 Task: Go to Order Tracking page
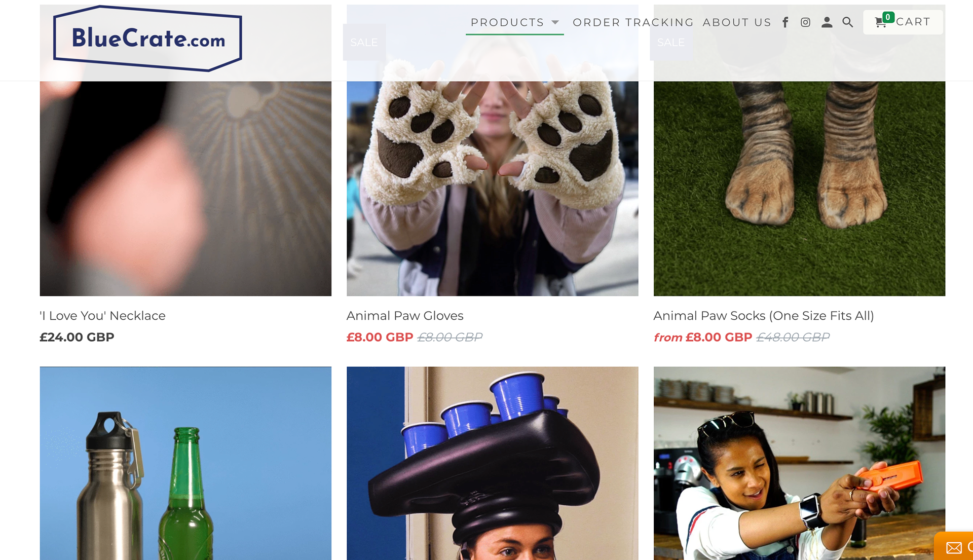[x=633, y=22]
